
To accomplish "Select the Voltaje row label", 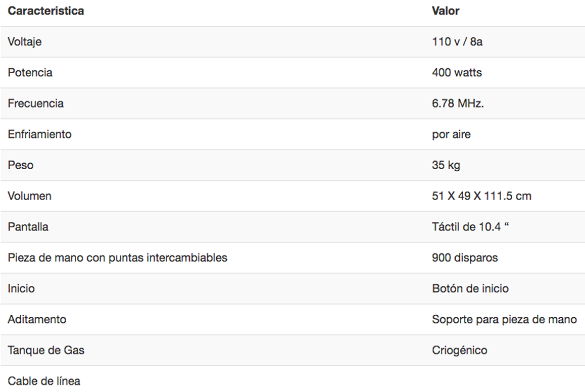I will point(25,42).
